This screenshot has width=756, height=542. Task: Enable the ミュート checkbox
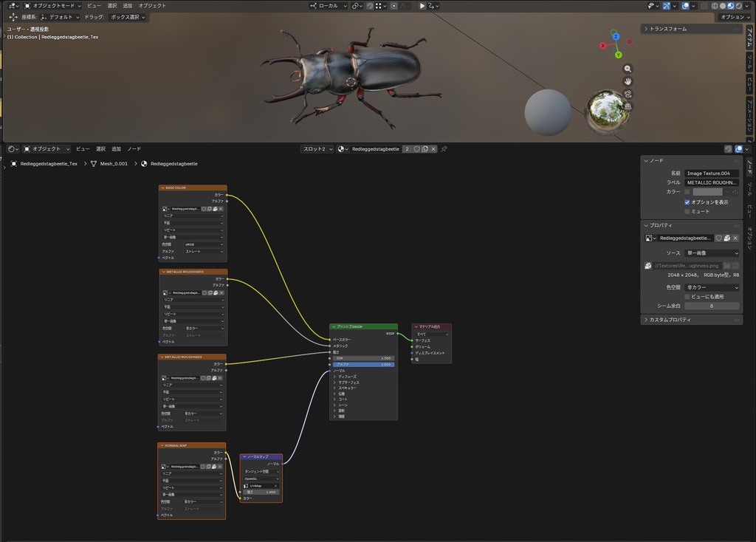click(687, 212)
